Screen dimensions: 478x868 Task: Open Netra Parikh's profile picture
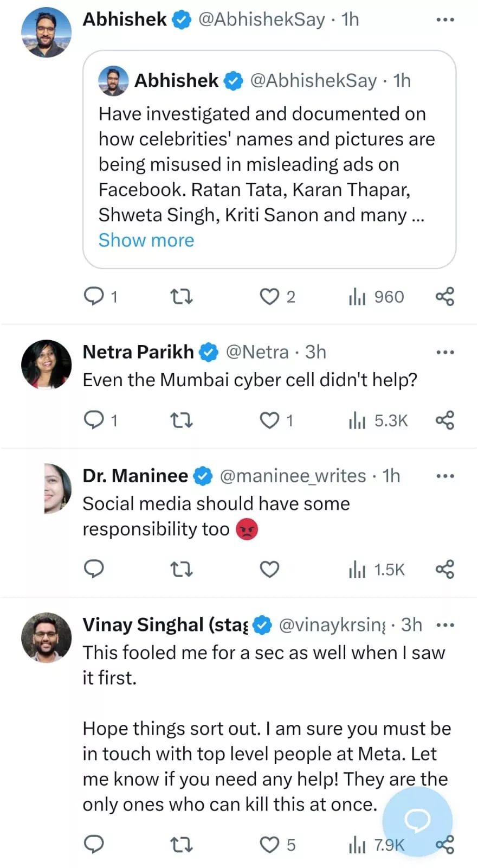(46, 365)
